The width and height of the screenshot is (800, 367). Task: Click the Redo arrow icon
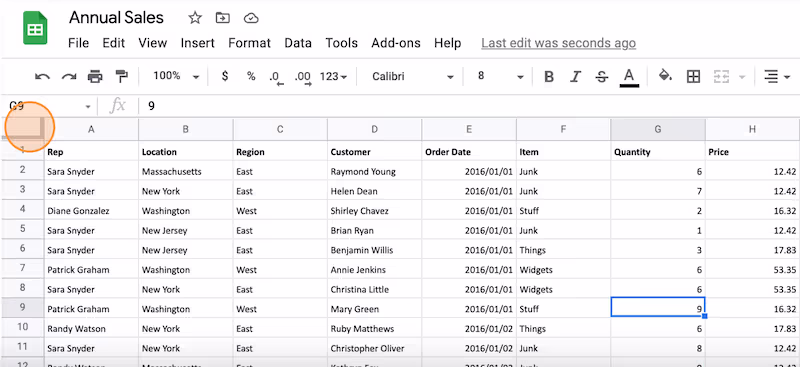point(69,77)
